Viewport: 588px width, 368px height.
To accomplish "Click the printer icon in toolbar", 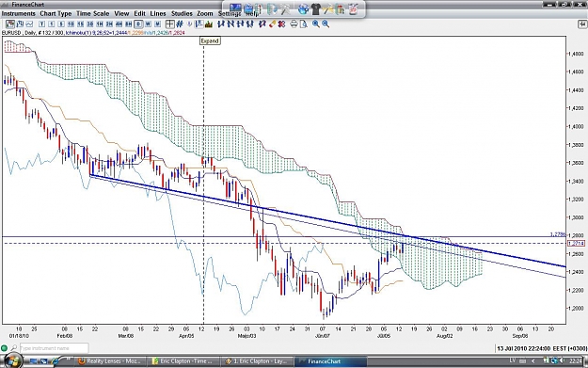I will [x=294, y=24].
